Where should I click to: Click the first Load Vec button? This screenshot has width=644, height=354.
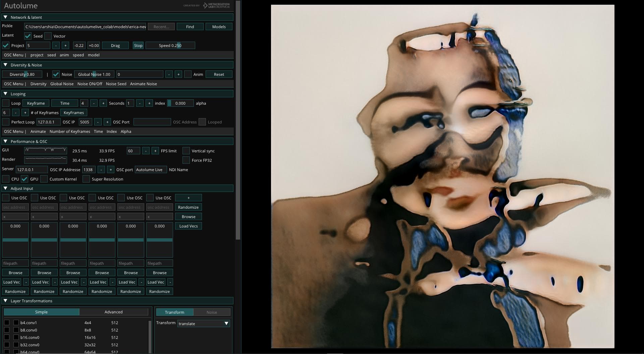coord(12,282)
